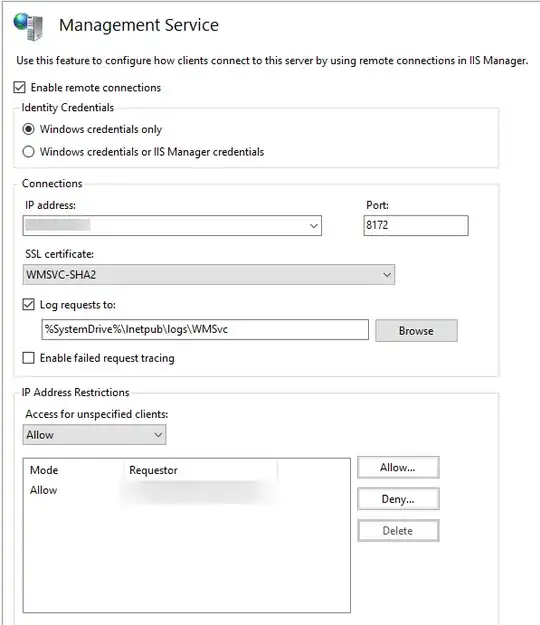Click the Browse button
Image resolution: width=540 pixels, height=625 pixels.
[x=416, y=331]
